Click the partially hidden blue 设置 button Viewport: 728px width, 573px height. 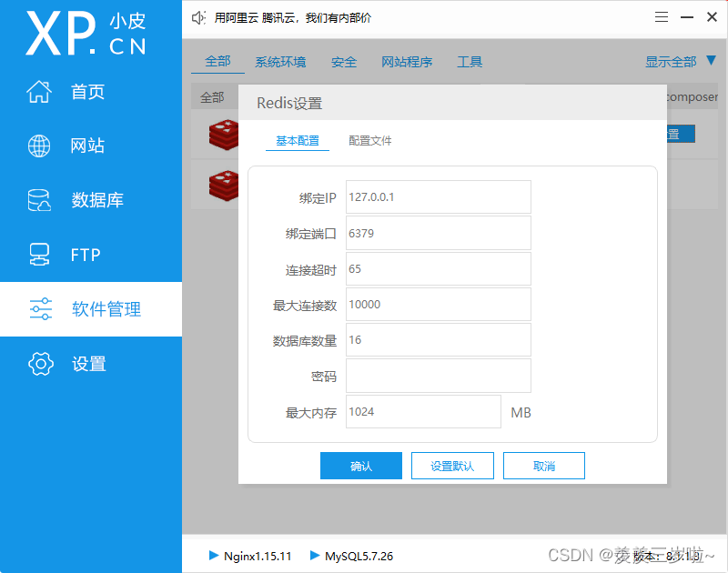681,134
